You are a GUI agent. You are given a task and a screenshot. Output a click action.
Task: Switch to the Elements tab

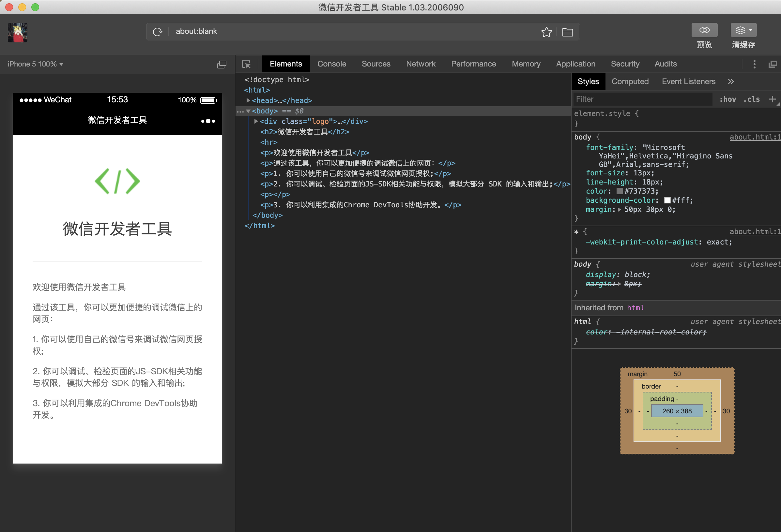click(x=286, y=64)
